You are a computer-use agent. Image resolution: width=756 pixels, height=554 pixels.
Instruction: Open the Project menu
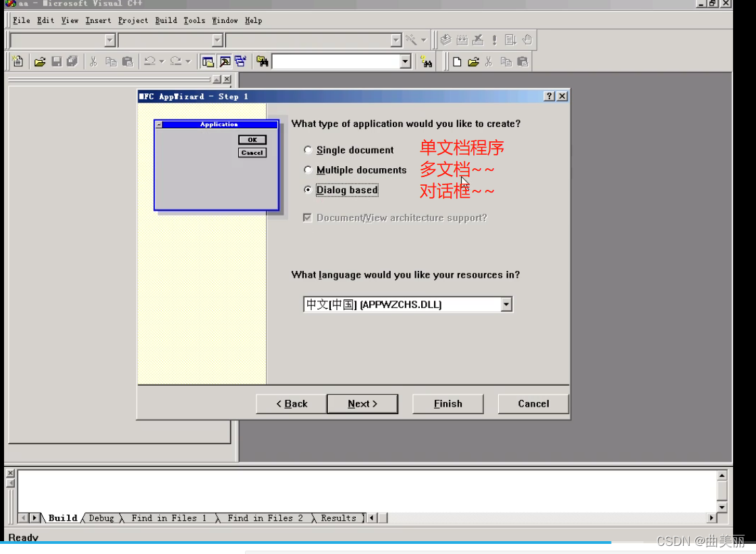pos(133,20)
